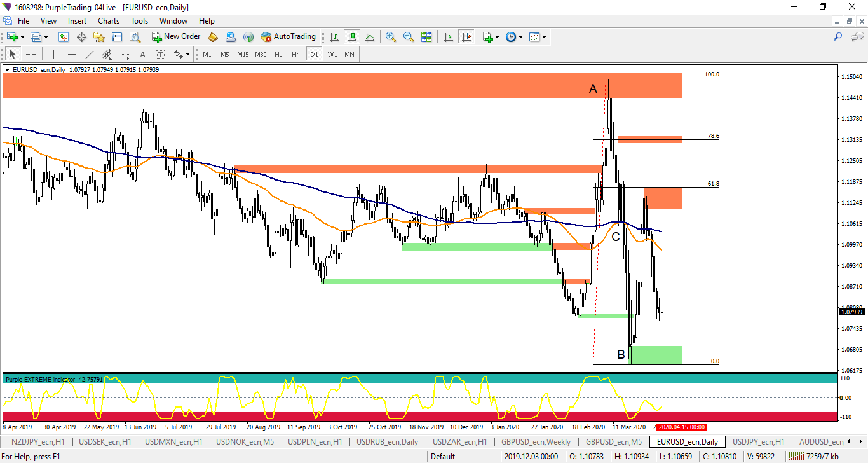Image resolution: width=868 pixels, height=463 pixels.
Task: Toggle Chart Shift from the right border
Action: [466, 37]
